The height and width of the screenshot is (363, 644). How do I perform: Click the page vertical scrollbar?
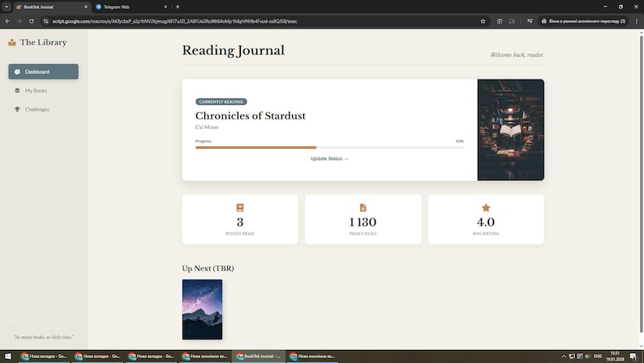pos(641,184)
